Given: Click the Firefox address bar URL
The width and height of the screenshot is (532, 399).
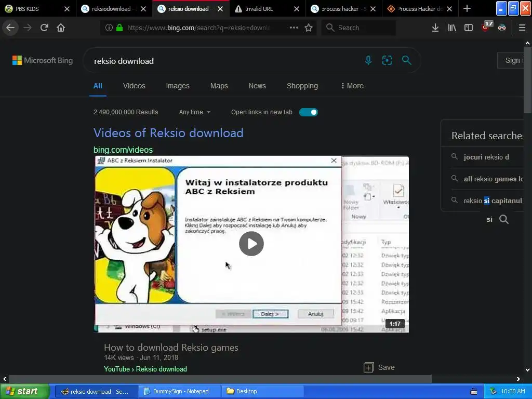Looking at the screenshot, I should [198, 28].
